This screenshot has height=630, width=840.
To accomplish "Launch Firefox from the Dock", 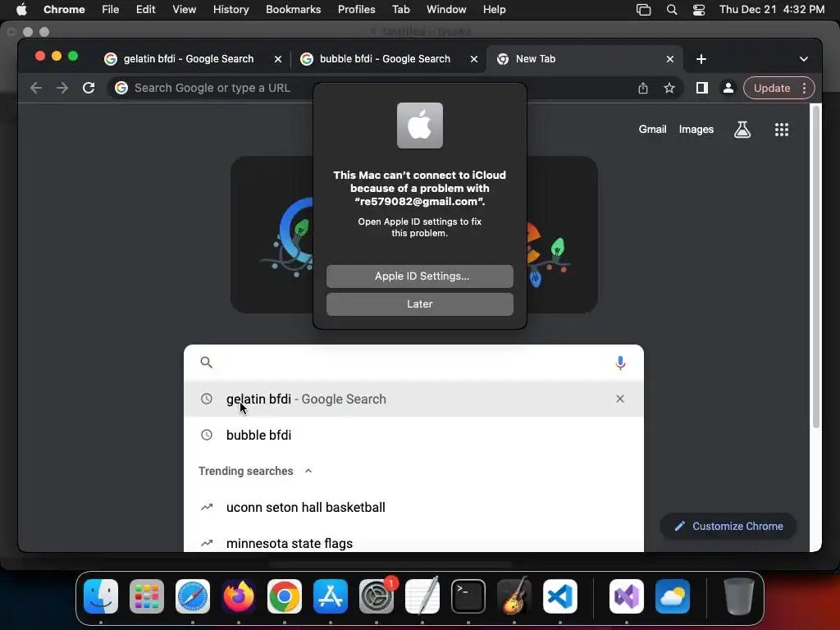I will [x=239, y=596].
